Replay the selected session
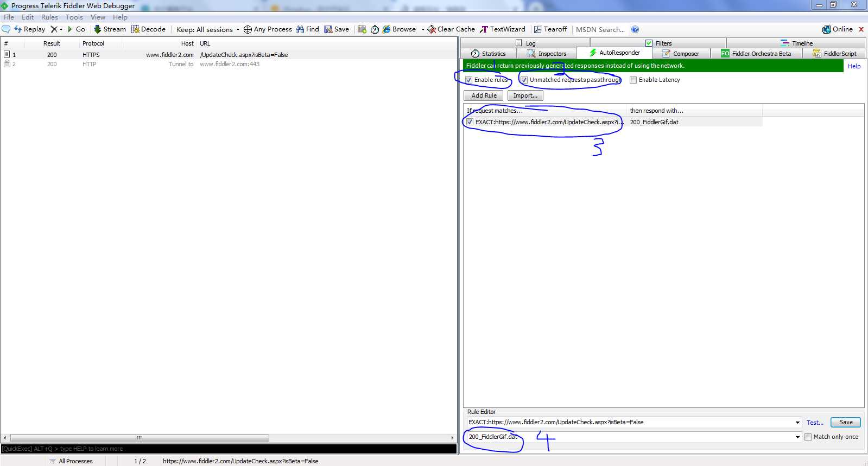 [x=30, y=29]
